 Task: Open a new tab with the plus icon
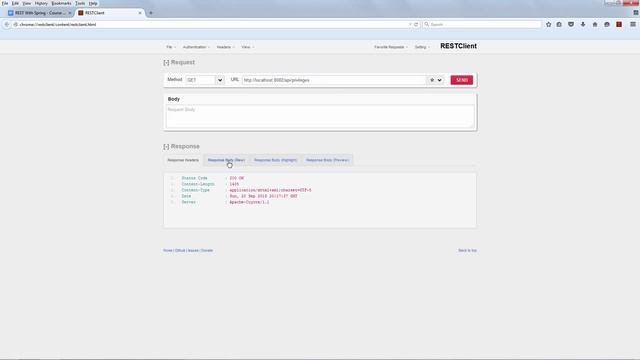[x=151, y=13]
